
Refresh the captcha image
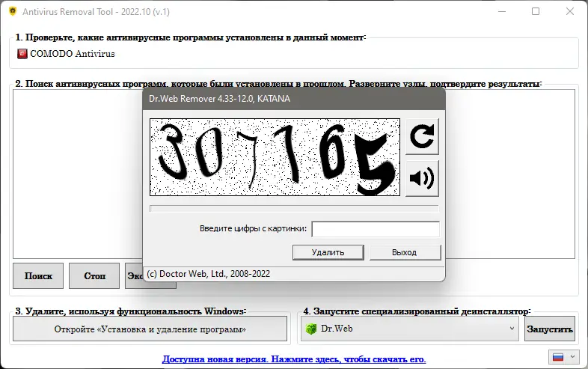pyautogui.click(x=422, y=137)
